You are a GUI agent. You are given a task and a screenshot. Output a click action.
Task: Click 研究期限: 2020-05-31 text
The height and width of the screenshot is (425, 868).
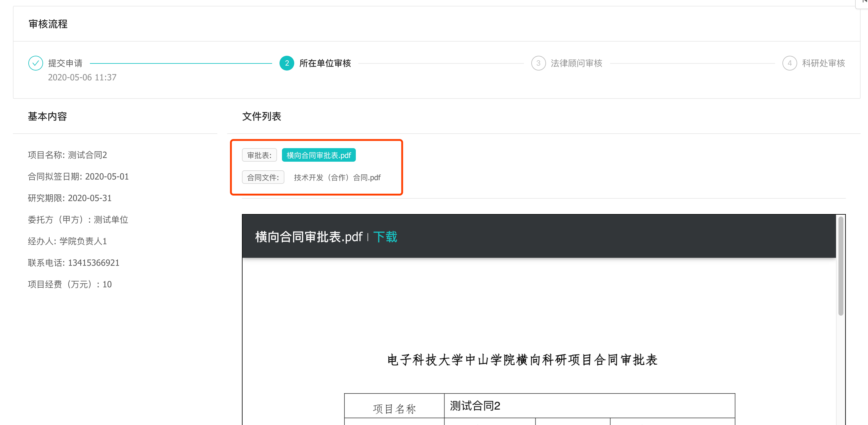[x=70, y=198]
